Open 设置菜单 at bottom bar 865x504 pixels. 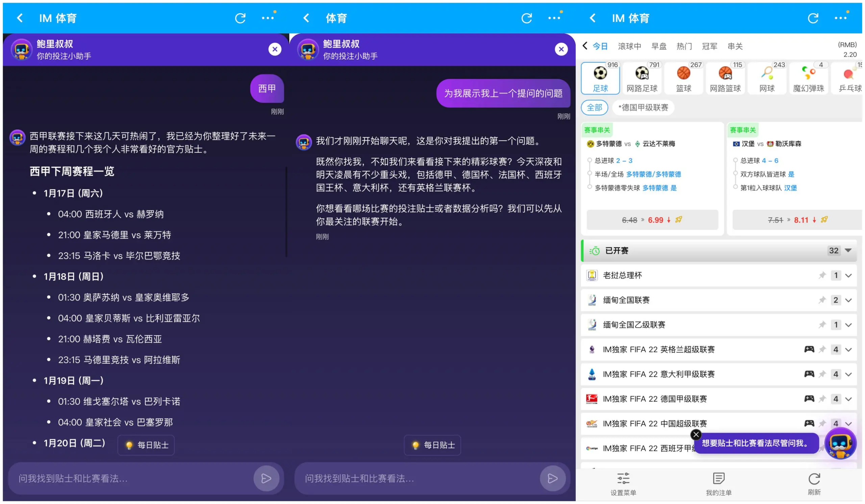click(623, 484)
